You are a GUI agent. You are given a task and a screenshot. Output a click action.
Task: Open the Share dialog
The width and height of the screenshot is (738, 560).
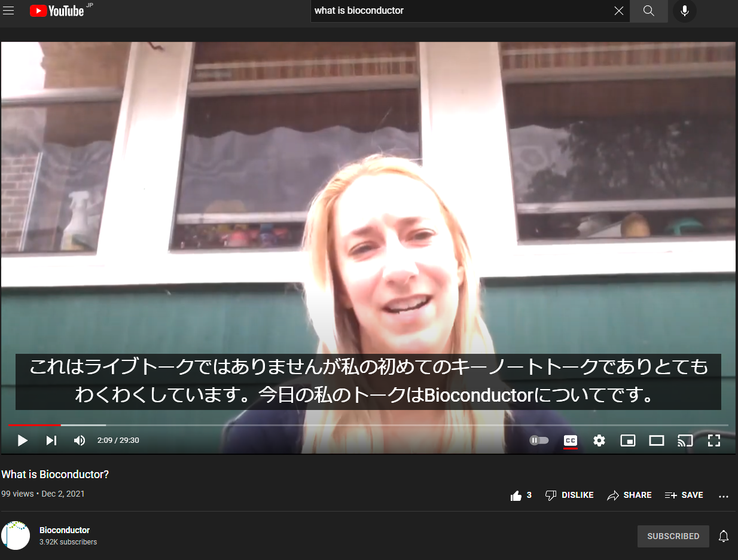point(629,495)
